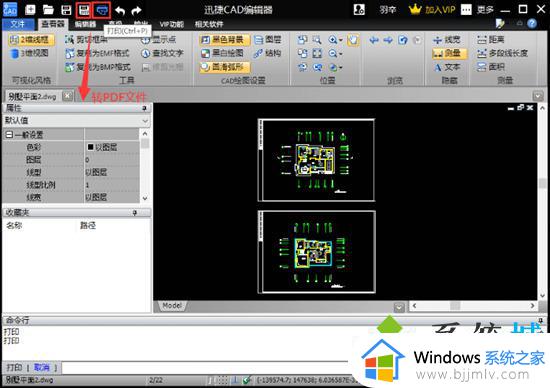Collapse the 一般设置 section
The image size is (550, 388).
[x=9, y=134]
